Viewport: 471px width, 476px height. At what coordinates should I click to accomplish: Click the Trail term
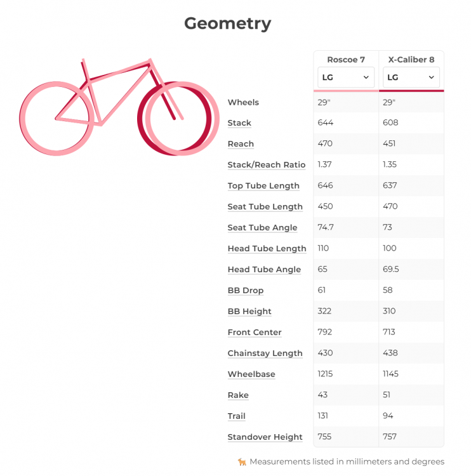pos(236,416)
